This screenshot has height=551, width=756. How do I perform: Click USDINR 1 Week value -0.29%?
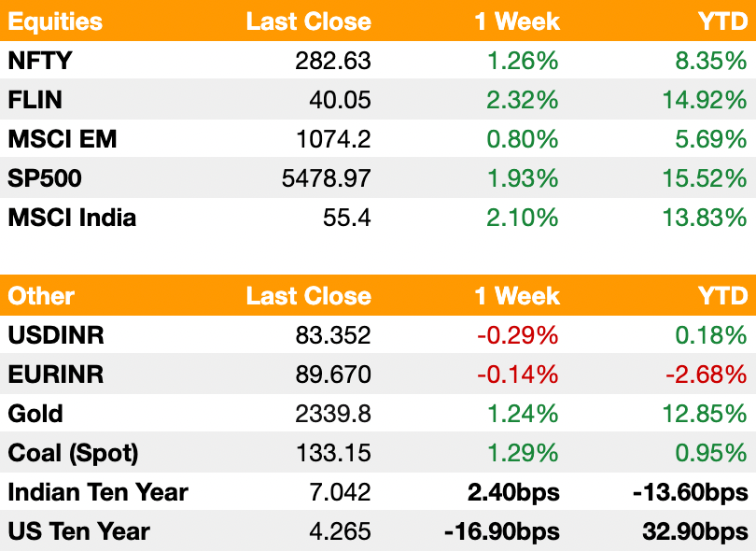coord(518,335)
